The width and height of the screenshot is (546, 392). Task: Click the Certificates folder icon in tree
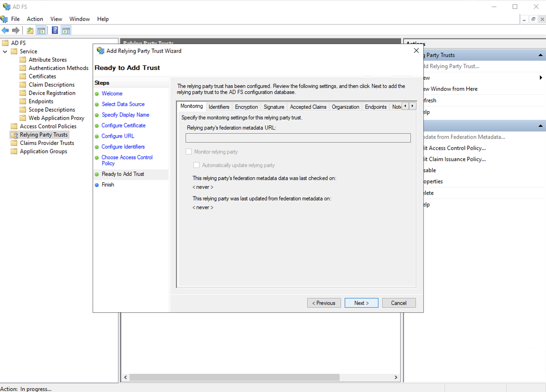23,76
